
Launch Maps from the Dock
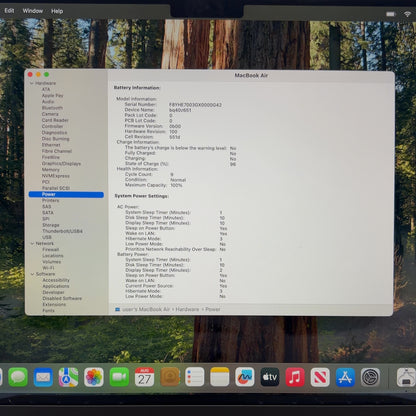(68, 377)
